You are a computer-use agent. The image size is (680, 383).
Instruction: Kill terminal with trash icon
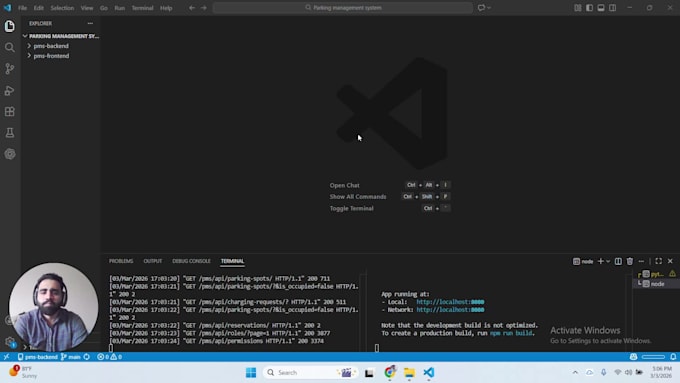point(630,261)
